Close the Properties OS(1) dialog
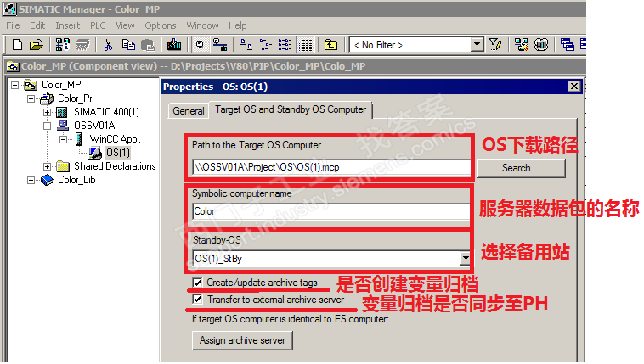Viewport: 644px width, 364px height. (573, 87)
